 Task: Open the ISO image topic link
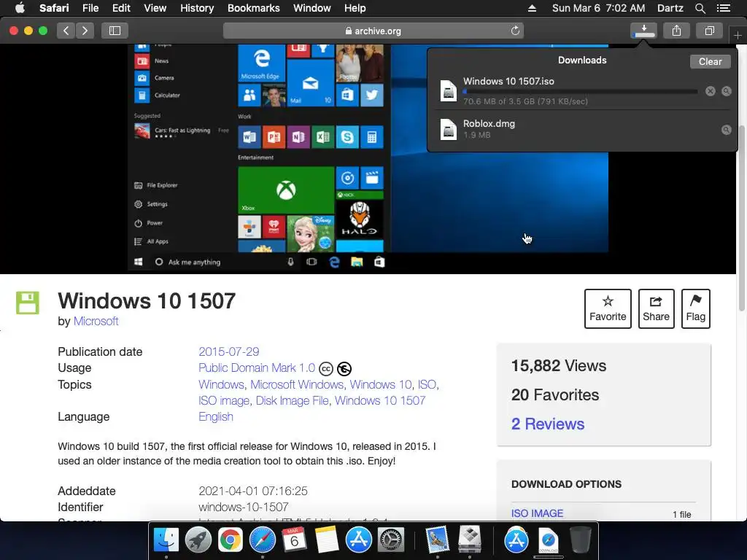point(224,401)
